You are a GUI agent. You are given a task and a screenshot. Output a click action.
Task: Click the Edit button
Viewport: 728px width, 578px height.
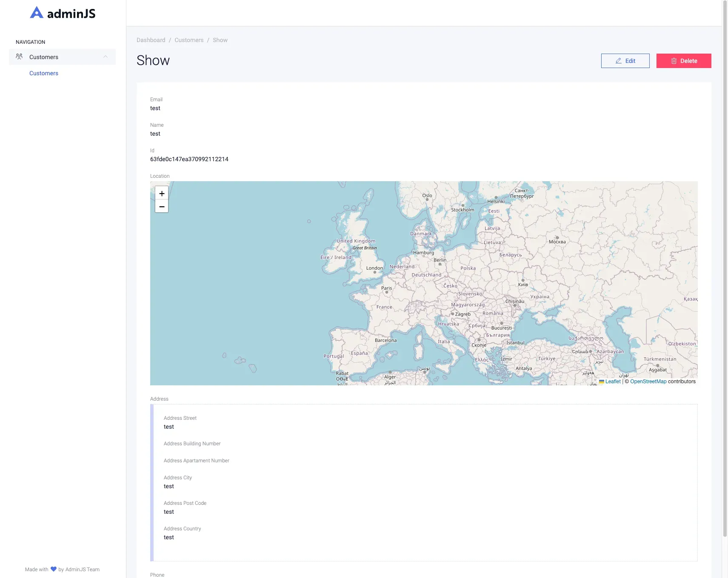(x=625, y=61)
